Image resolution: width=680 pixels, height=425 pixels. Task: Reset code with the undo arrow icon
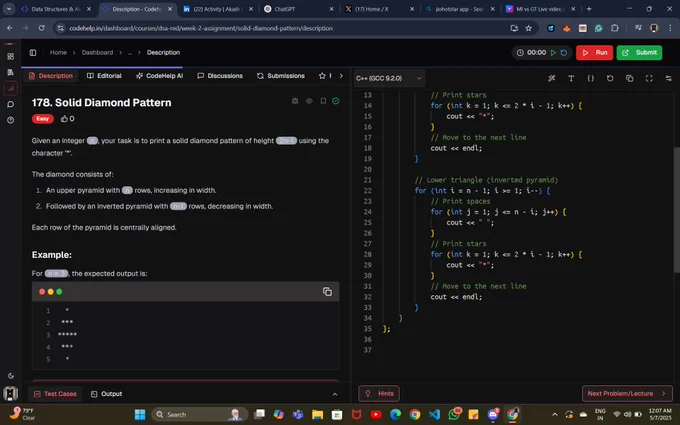(x=610, y=78)
